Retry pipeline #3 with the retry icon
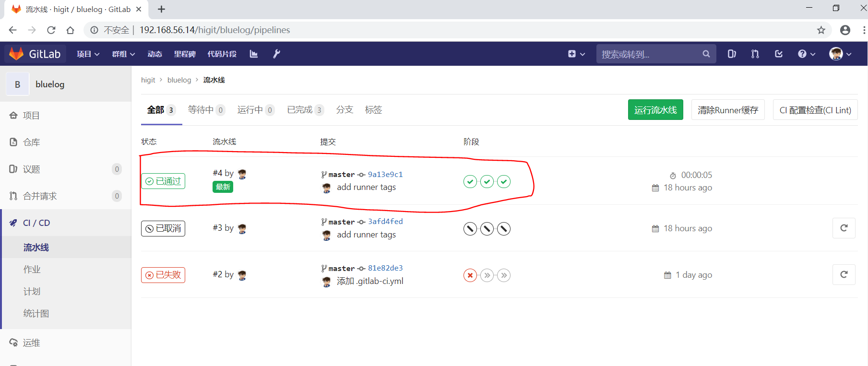 844,228
